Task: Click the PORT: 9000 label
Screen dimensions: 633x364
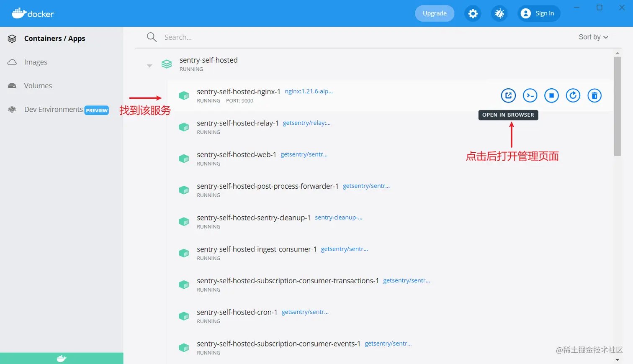Action: [239, 101]
